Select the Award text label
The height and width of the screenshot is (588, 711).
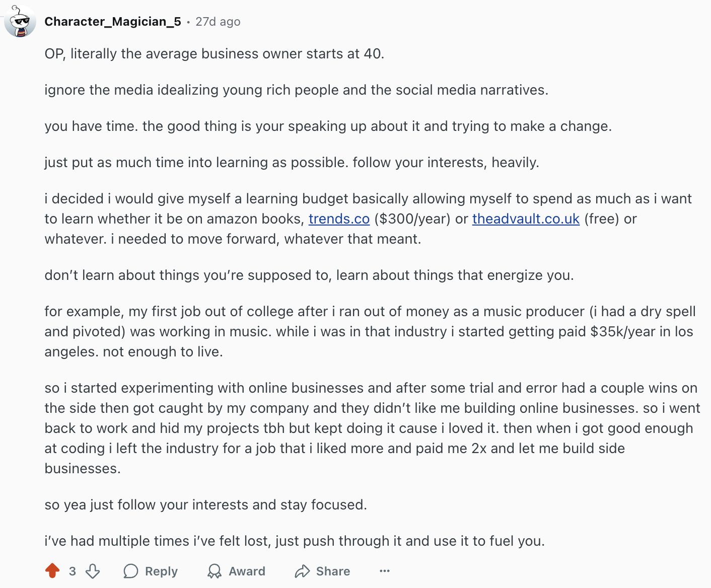pyautogui.click(x=247, y=571)
